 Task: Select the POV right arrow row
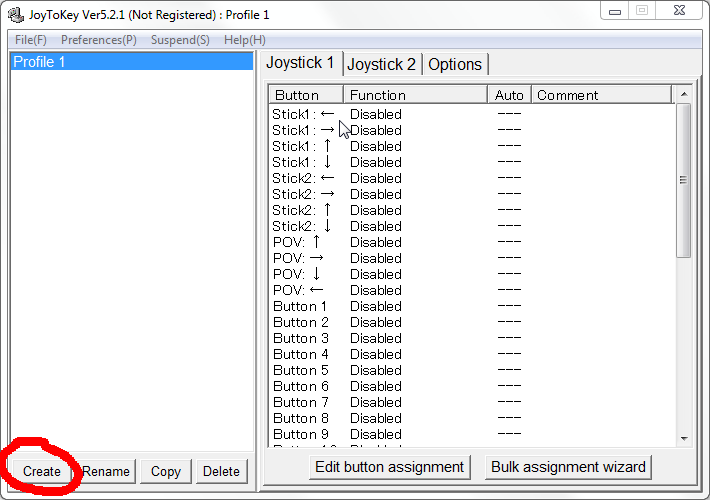click(471, 258)
